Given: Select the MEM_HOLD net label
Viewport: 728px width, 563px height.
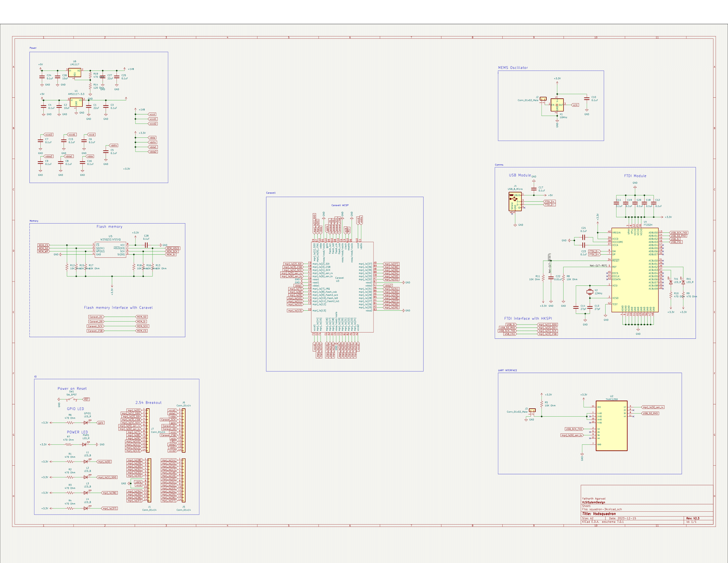Looking at the screenshot, I should 173,248.
